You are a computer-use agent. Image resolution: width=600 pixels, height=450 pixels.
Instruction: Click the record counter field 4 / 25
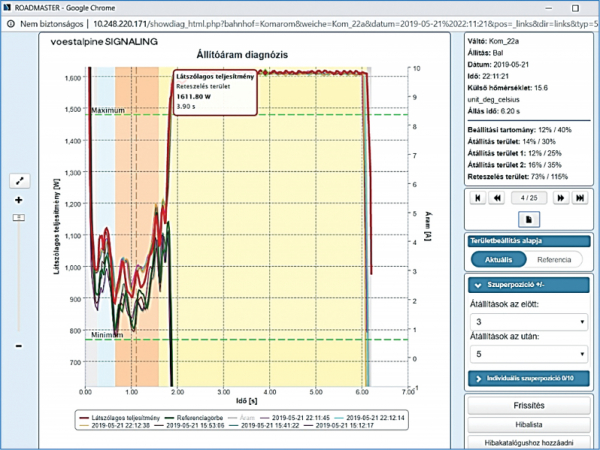(529, 198)
